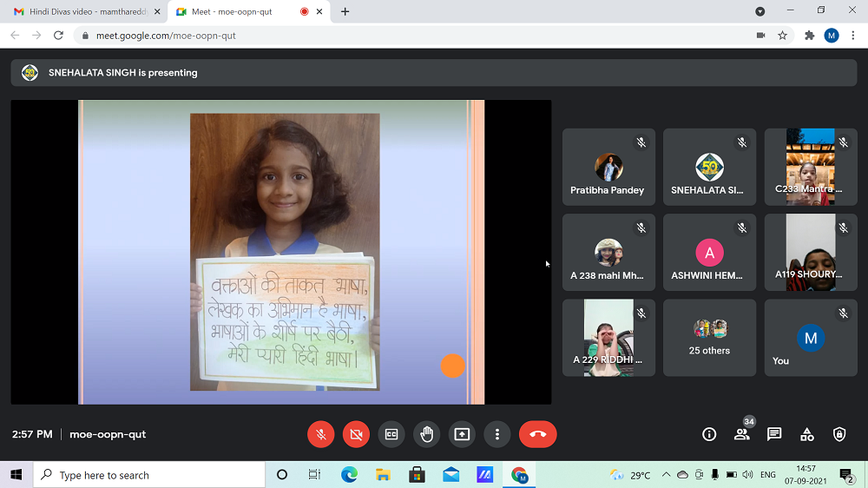Bookmark this page using the star icon
The image size is (868, 488).
pos(782,36)
